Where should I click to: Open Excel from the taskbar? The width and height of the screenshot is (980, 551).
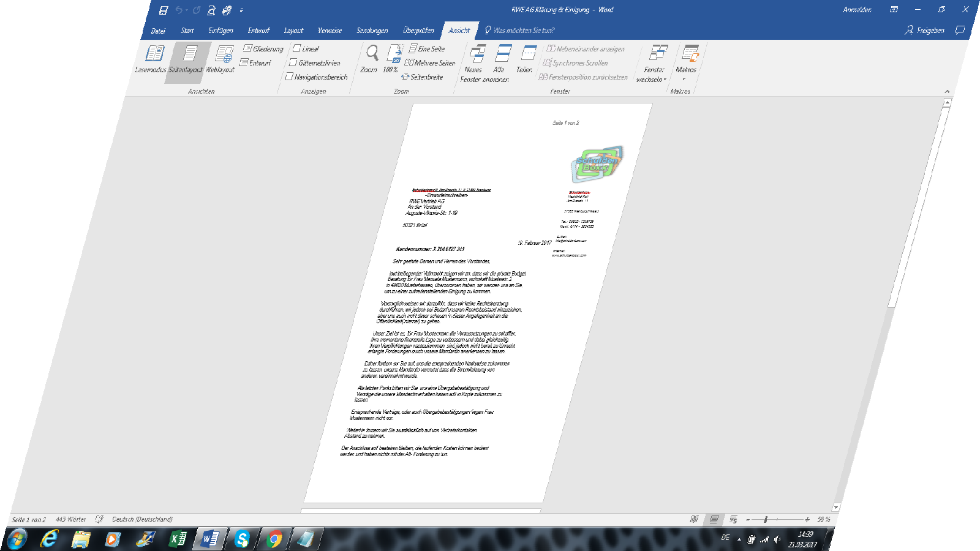(x=178, y=539)
